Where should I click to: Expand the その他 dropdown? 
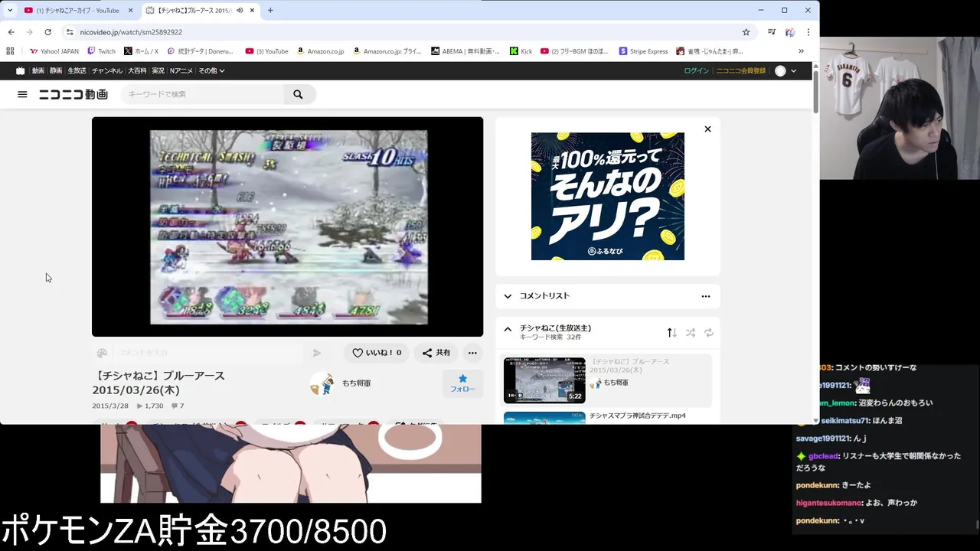pyautogui.click(x=211, y=70)
